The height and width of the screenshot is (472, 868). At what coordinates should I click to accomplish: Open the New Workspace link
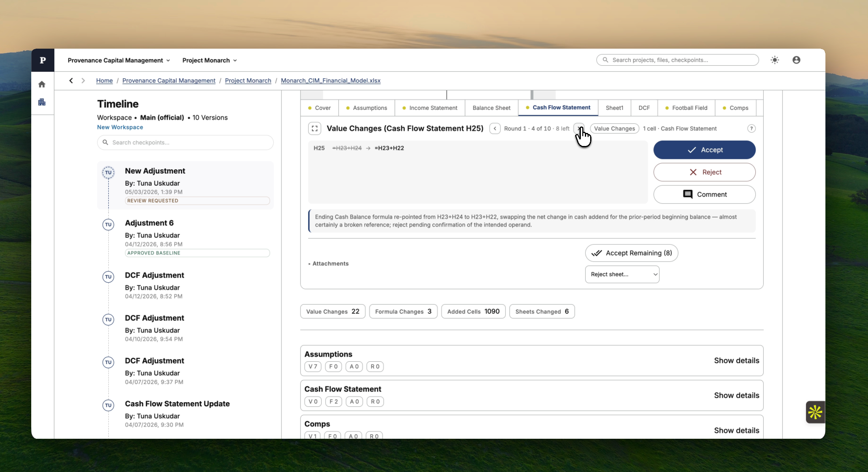(x=120, y=127)
